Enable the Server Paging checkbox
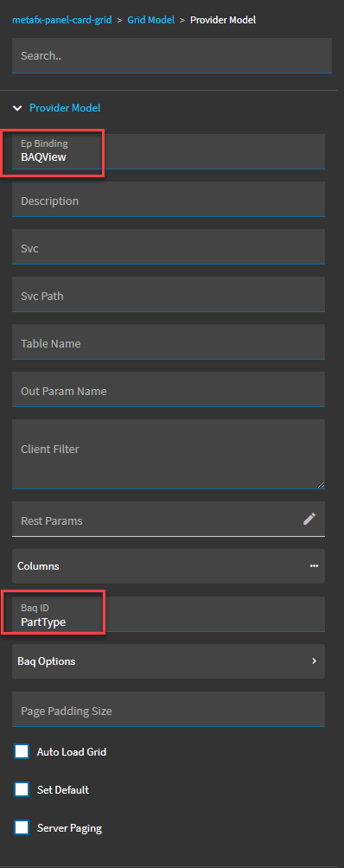This screenshot has height=868, width=344. coord(22,827)
